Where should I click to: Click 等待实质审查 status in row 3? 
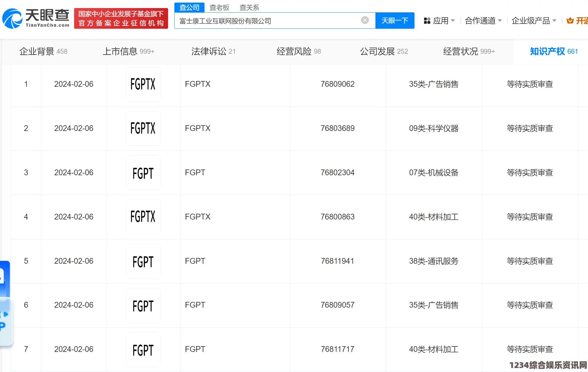click(530, 173)
